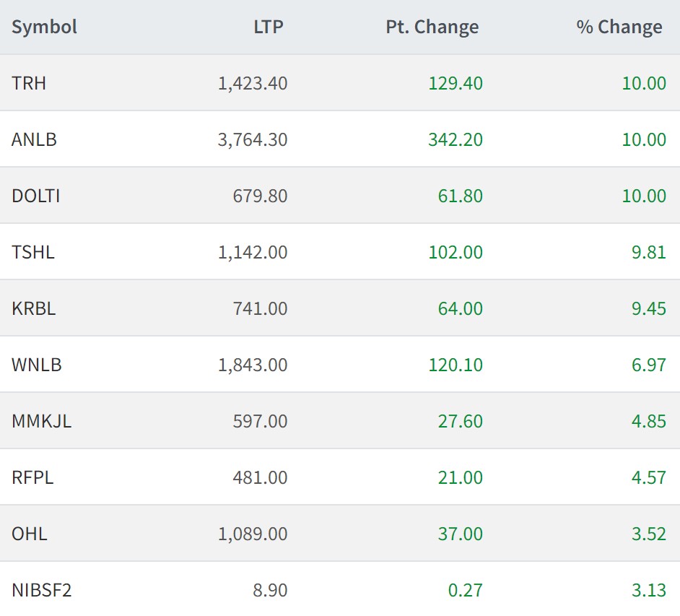Click the KRBL symbol
Screen dimensions: 680x616
pyautogui.click(x=33, y=308)
